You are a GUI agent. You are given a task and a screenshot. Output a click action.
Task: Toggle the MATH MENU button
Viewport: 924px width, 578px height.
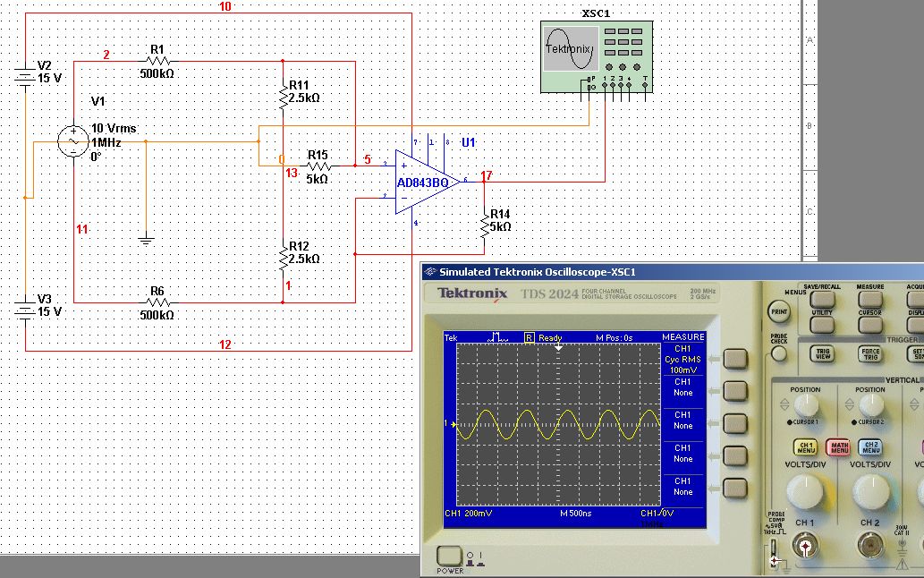coord(838,447)
